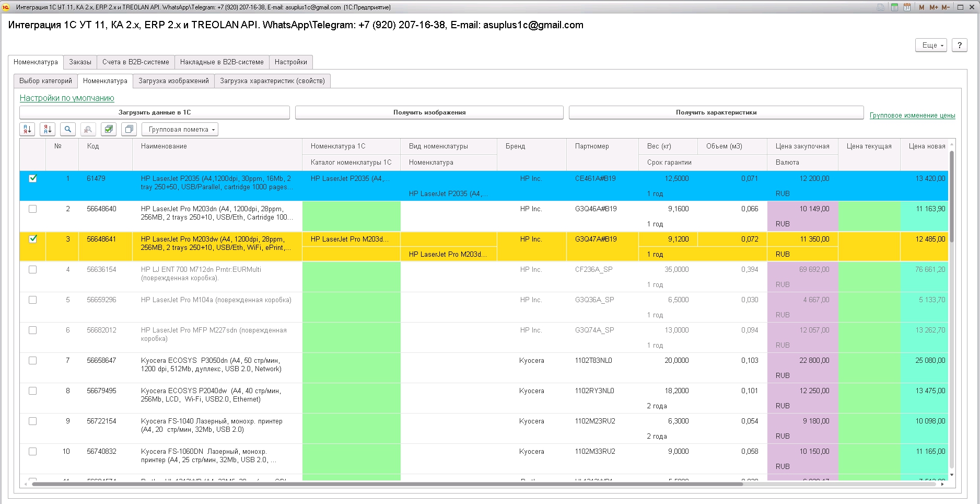Viewport: 980px width, 504px height.
Task: Open the Счета в B2B-системе tab
Action: (136, 62)
